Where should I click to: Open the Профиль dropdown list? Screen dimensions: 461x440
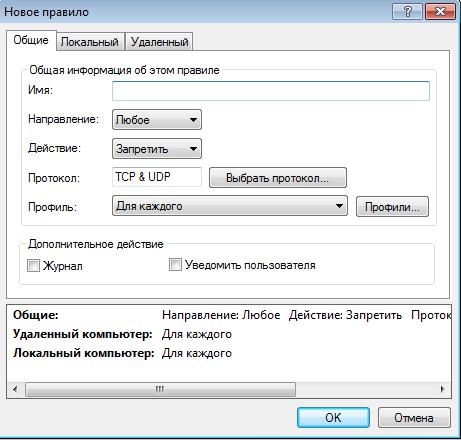[230, 206]
